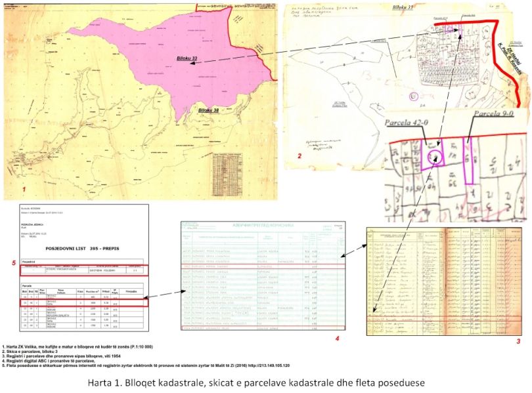Click the 'Biloku 38' label on left map
Screen dimensions: 532x393
pyautogui.click(x=209, y=111)
